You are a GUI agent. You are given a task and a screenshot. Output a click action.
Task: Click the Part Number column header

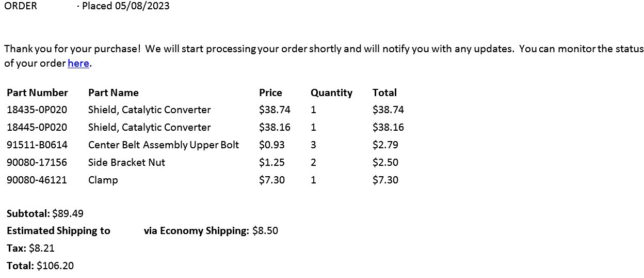tap(37, 92)
